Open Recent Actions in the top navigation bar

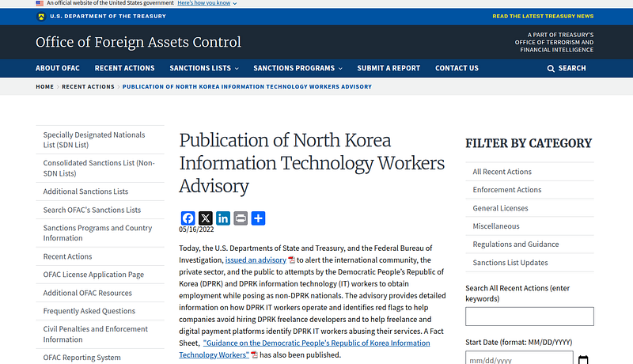point(124,68)
